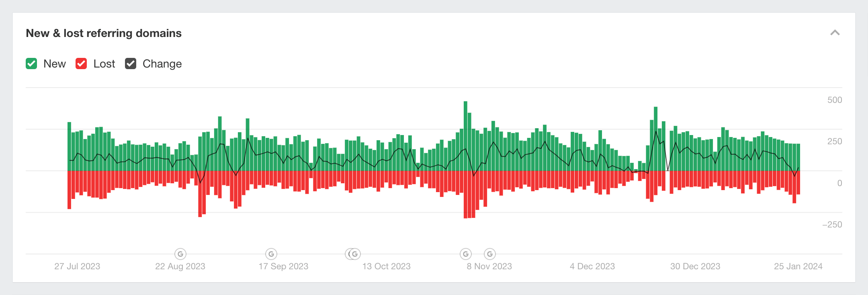Click the 500 y-axis value
This screenshot has height=295, width=868.
click(x=835, y=100)
